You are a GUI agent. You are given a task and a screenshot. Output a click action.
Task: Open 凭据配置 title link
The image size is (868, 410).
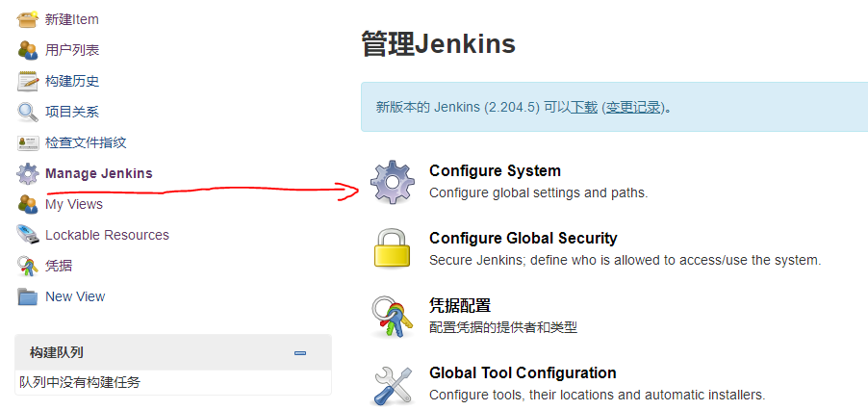tap(460, 305)
